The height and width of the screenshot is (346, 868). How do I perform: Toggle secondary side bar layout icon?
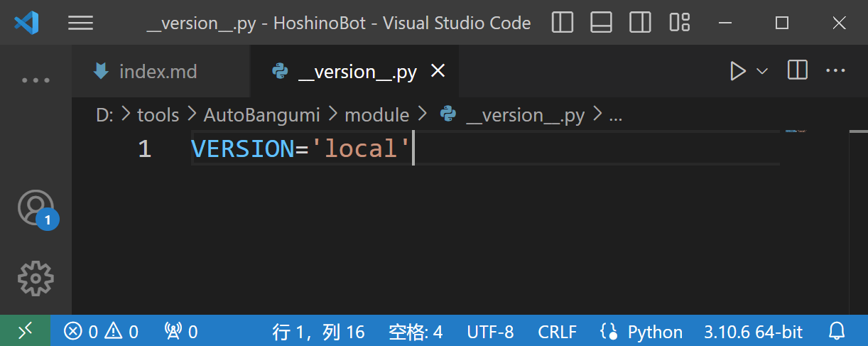pyautogui.click(x=640, y=23)
